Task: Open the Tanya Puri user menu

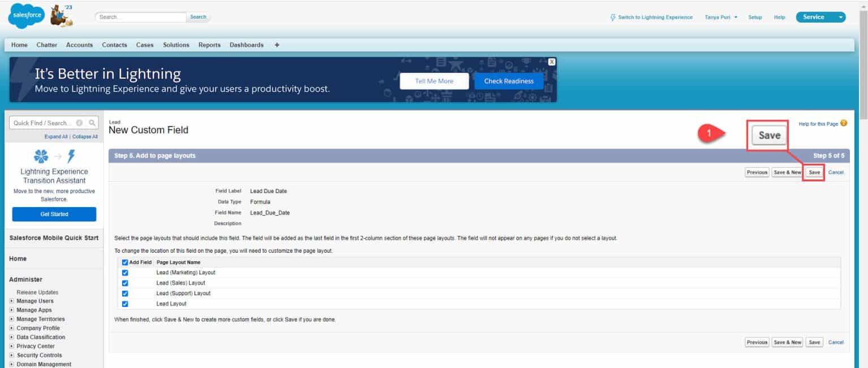Action: pos(721,17)
